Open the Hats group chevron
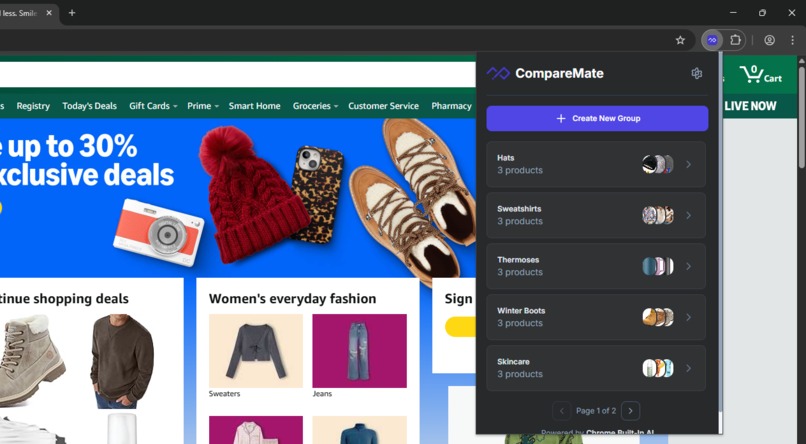 click(688, 164)
